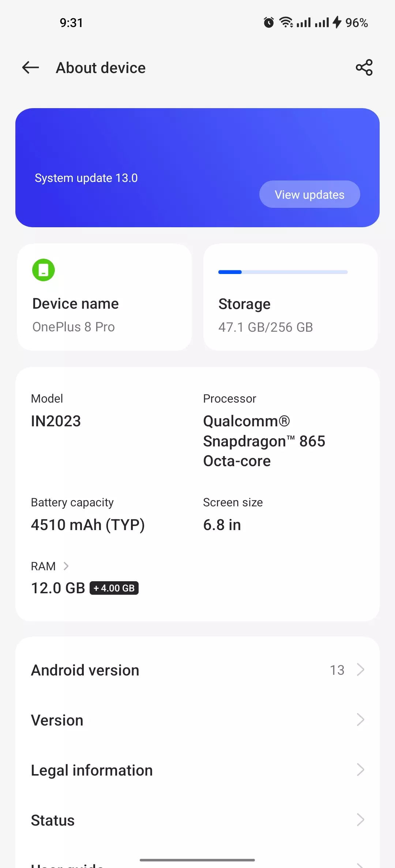
Task: Open the Status details page
Action: coord(197,820)
